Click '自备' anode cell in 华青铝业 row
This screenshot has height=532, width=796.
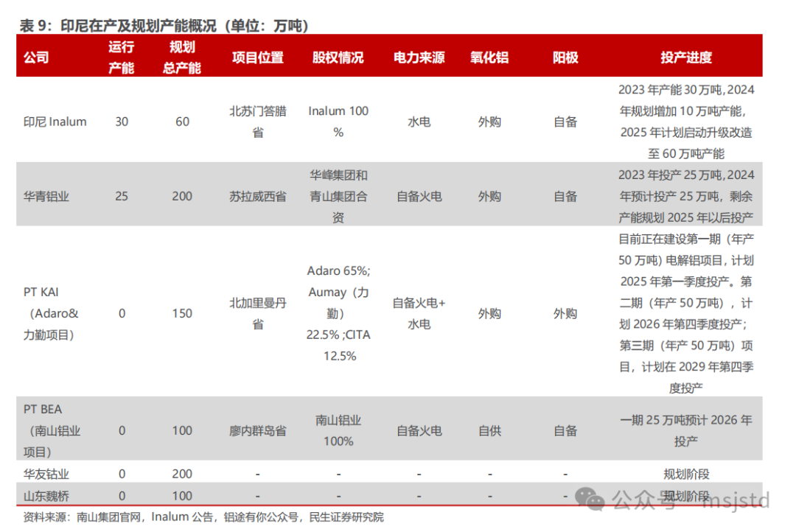pos(565,197)
